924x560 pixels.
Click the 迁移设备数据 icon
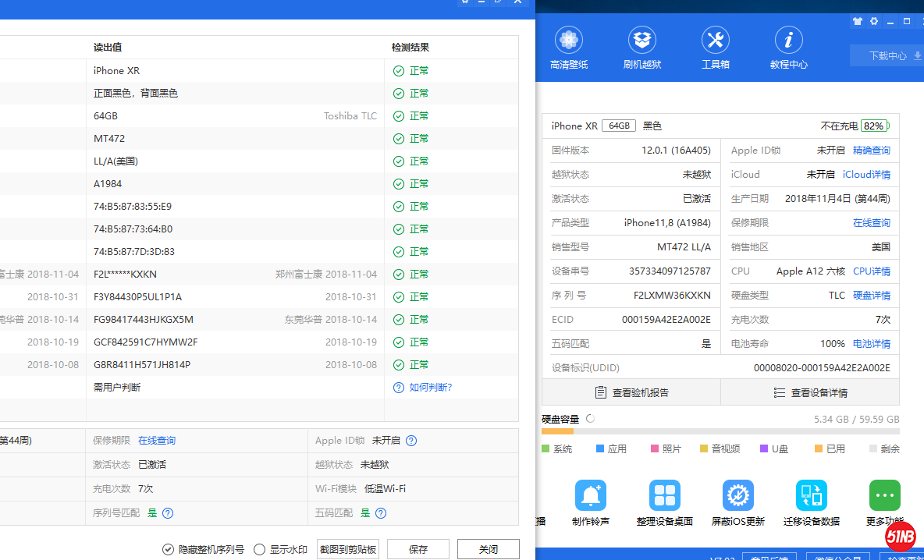pos(811,496)
